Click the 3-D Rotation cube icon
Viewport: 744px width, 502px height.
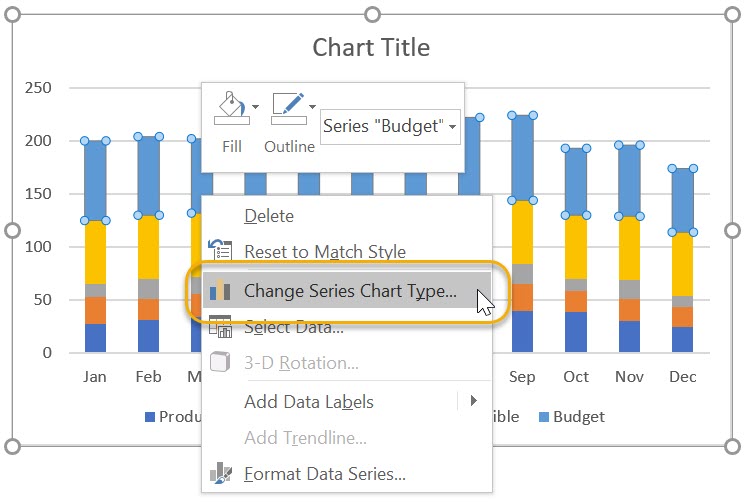point(220,362)
